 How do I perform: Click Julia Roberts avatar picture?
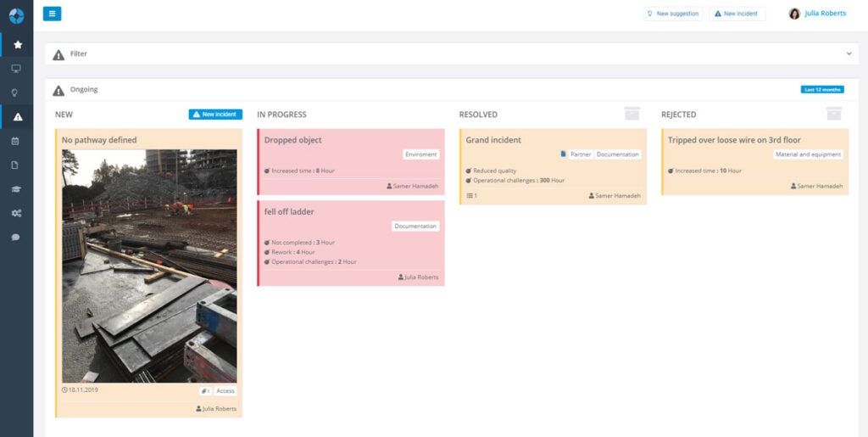click(x=794, y=14)
